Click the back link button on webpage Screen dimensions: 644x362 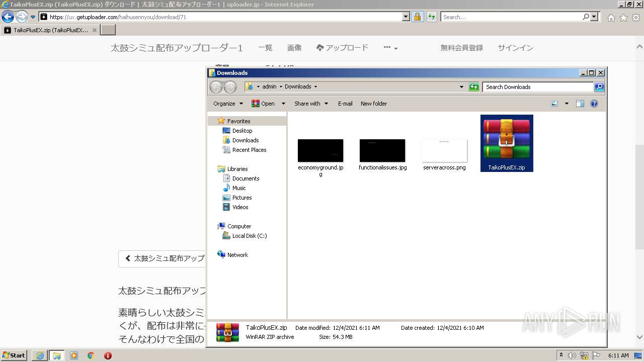162,258
